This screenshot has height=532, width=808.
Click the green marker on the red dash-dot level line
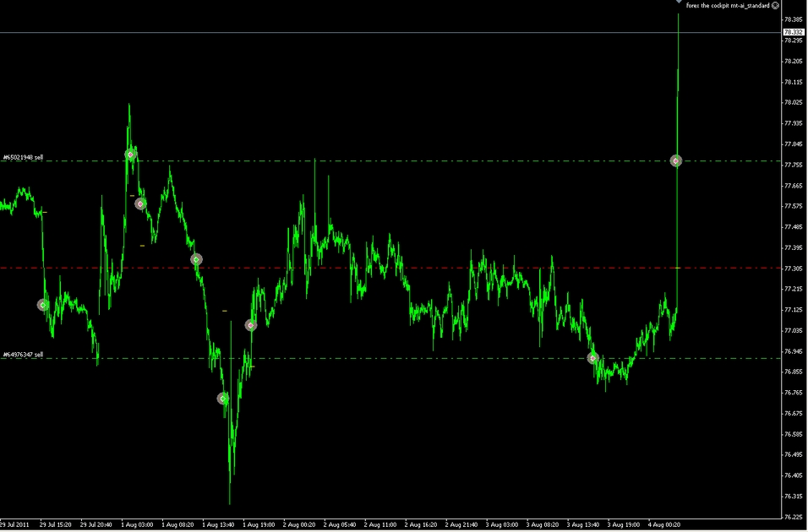[x=196, y=260]
